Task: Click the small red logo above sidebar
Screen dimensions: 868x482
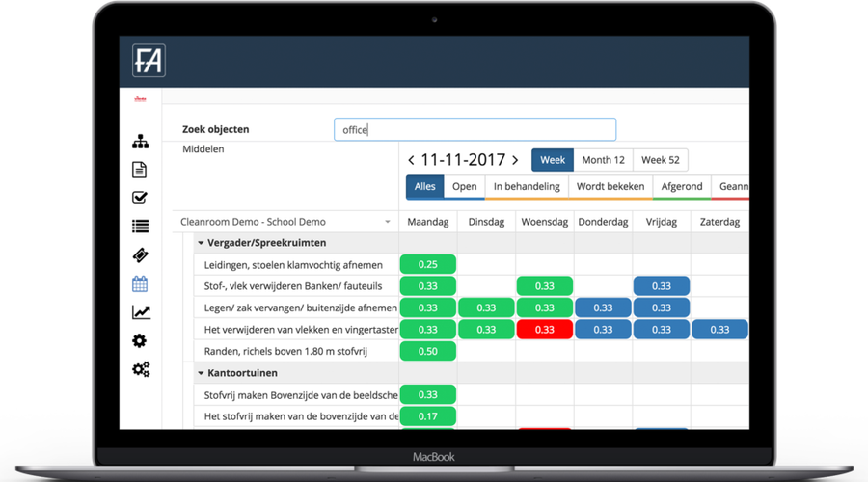Action: pos(140,99)
